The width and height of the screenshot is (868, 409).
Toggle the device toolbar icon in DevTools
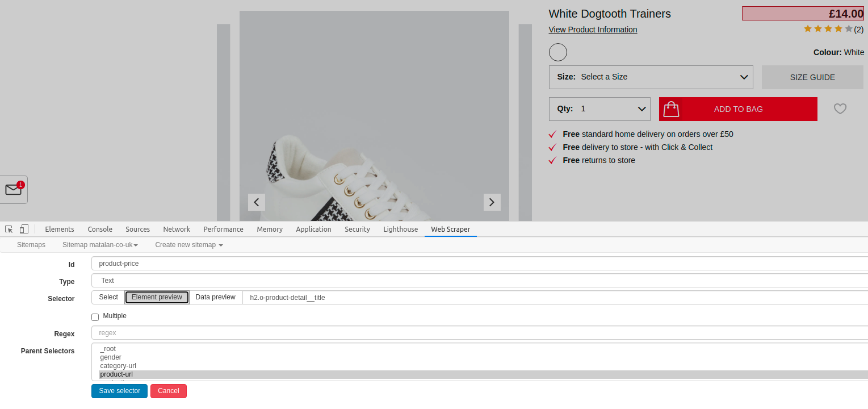point(23,228)
